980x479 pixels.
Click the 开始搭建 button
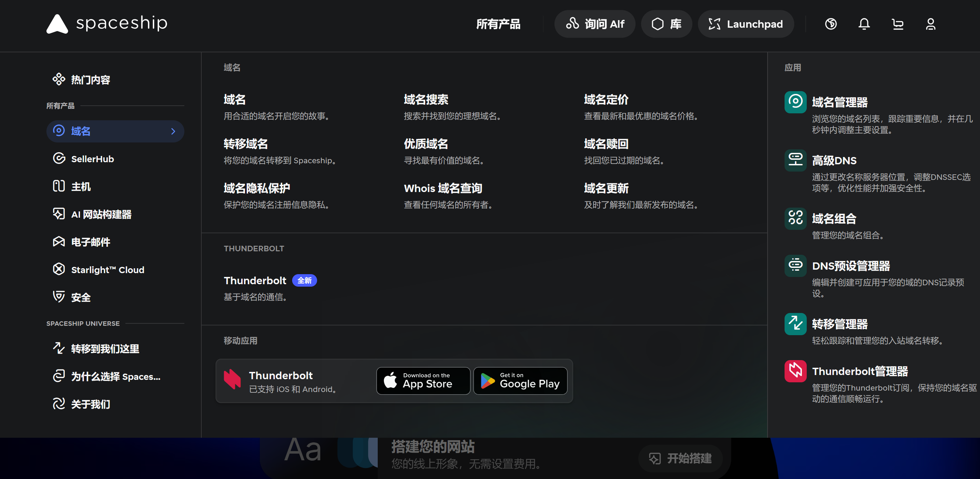point(680,459)
